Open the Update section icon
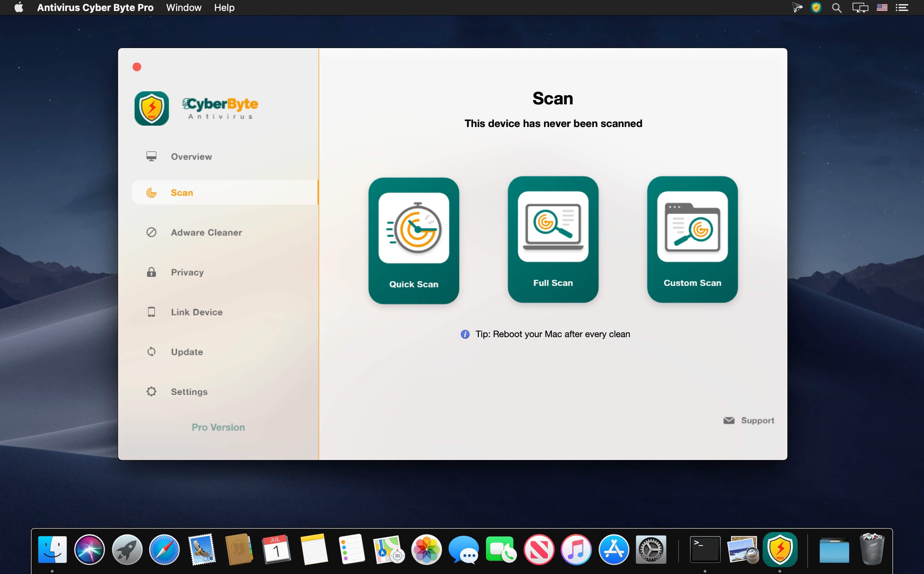The image size is (924, 574). 151,352
